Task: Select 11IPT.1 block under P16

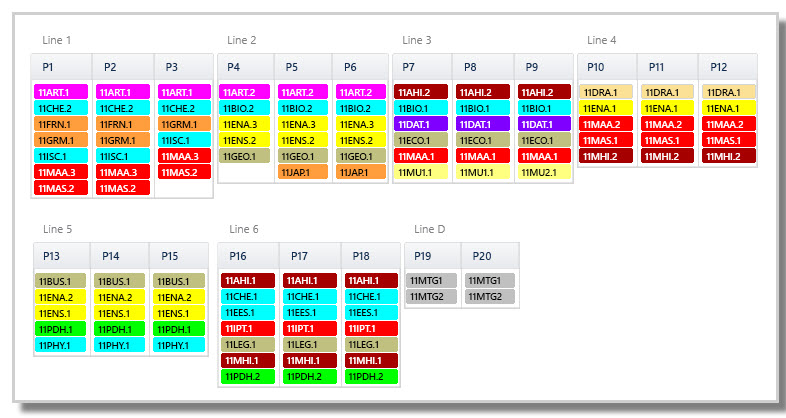Action: pos(248,329)
